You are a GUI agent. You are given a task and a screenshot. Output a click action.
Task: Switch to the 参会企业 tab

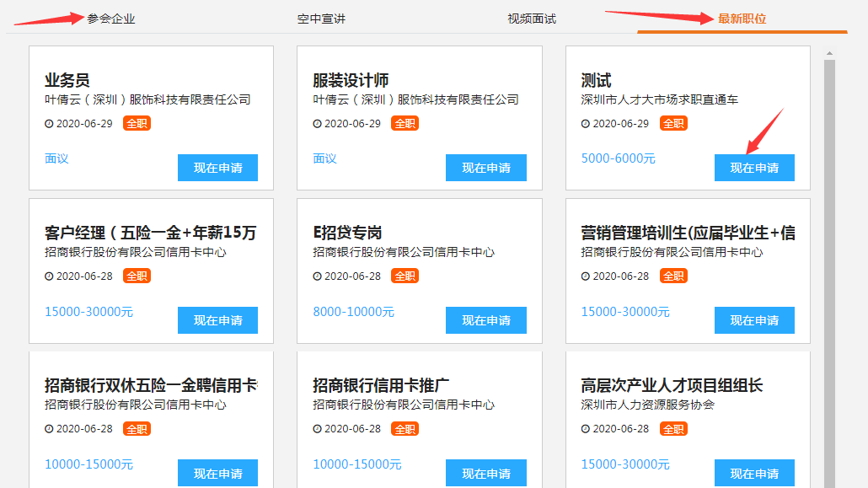110,19
